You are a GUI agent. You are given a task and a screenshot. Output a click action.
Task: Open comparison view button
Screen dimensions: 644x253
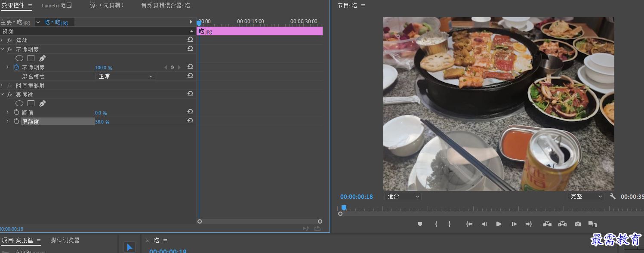tap(592, 224)
